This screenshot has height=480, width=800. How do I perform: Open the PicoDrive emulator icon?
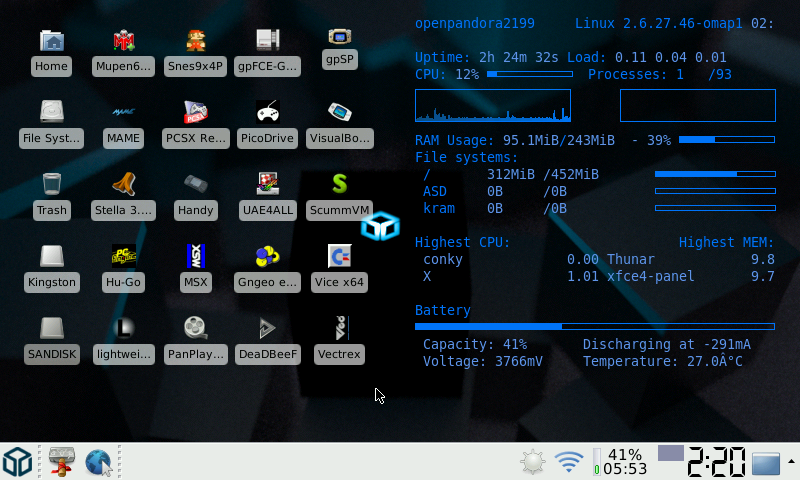[268, 113]
